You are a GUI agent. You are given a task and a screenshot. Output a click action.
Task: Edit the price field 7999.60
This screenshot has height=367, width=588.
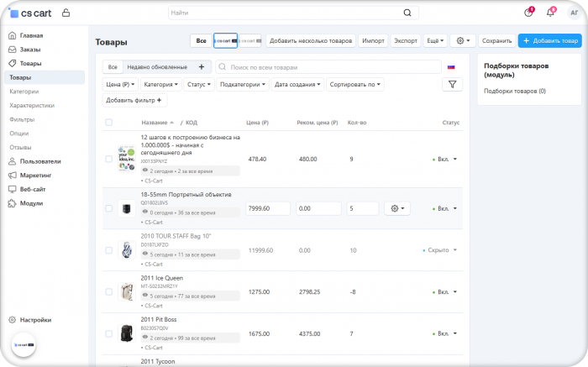(268, 208)
